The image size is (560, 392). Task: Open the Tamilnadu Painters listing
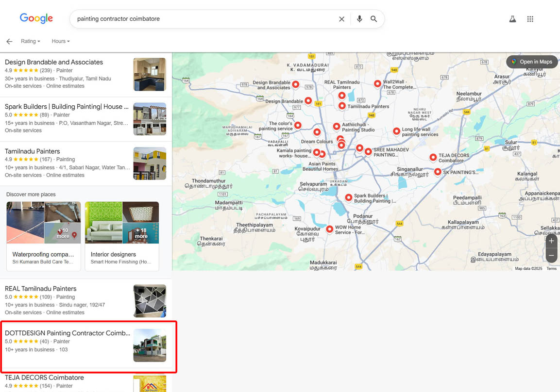[33, 151]
